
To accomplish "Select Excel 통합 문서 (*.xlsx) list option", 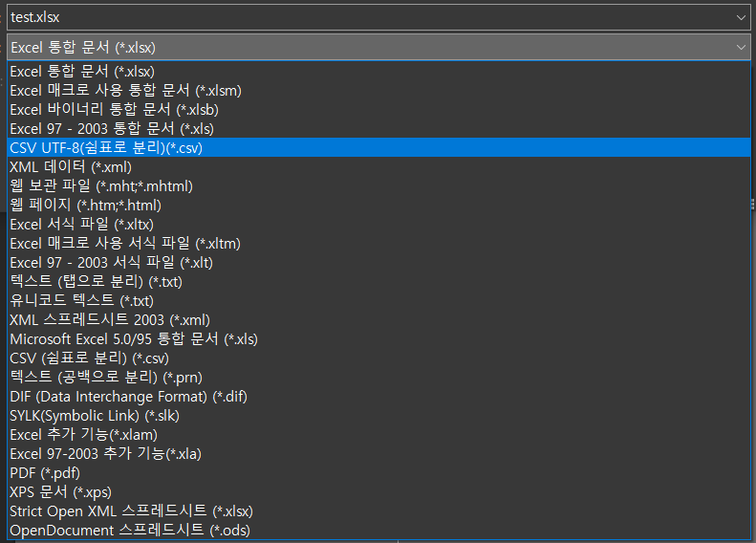I will click(379, 72).
